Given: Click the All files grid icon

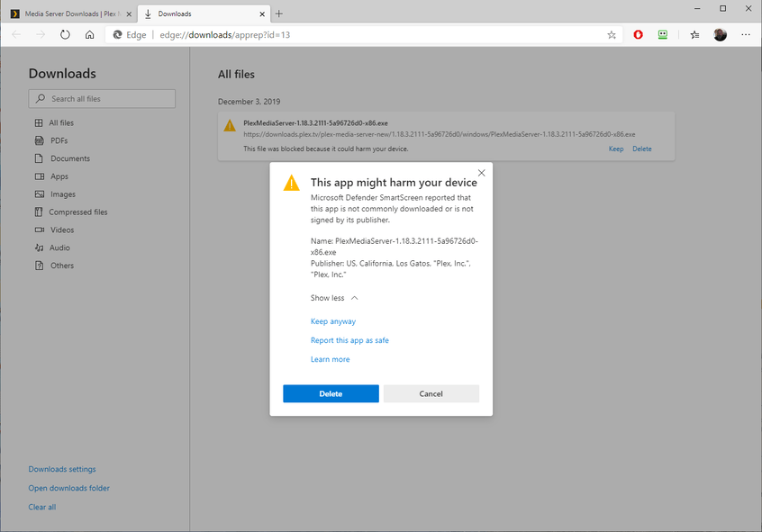Looking at the screenshot, I should pyautogui.click(x=39, y=123).
